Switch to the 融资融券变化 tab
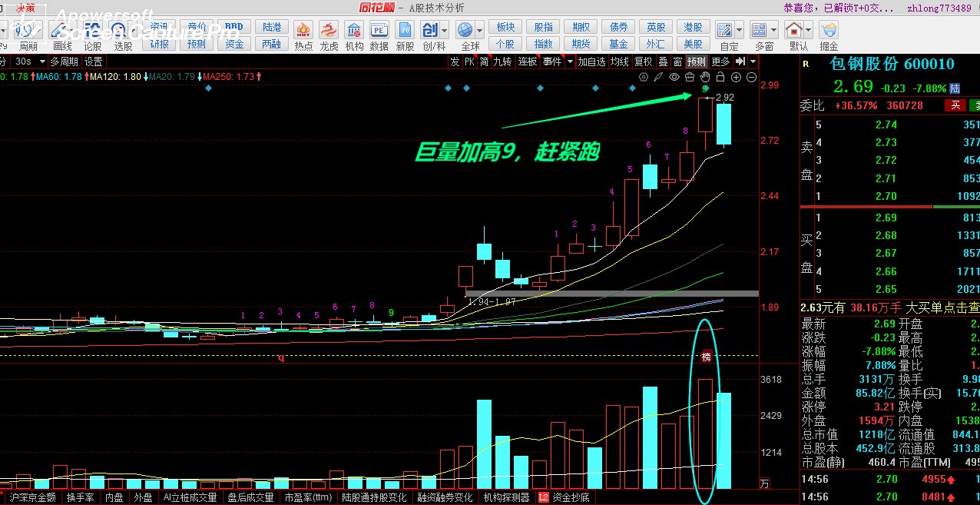 [x=445, y=497]
